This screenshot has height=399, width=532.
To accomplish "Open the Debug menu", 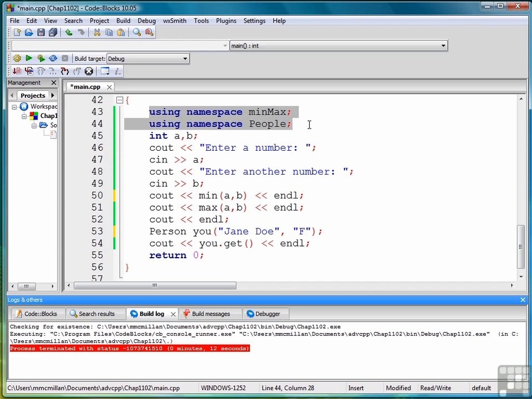I will (x=146, y=21).
